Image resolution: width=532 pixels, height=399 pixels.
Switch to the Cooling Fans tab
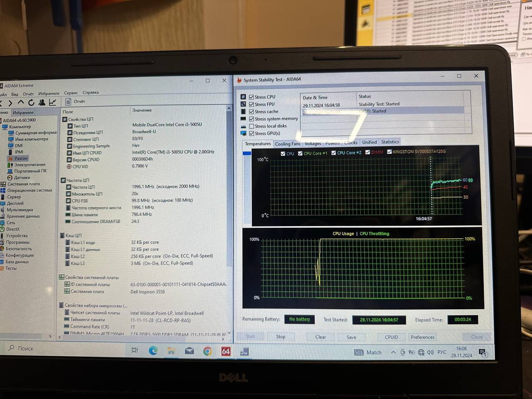(288, 144)
